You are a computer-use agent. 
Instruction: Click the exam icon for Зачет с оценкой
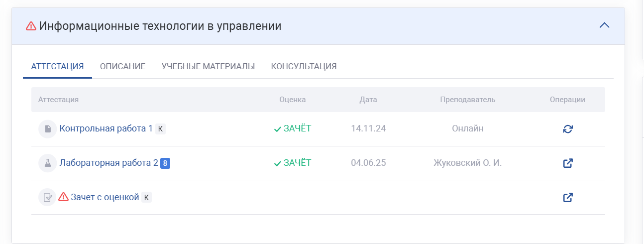[x=47, y=197]
